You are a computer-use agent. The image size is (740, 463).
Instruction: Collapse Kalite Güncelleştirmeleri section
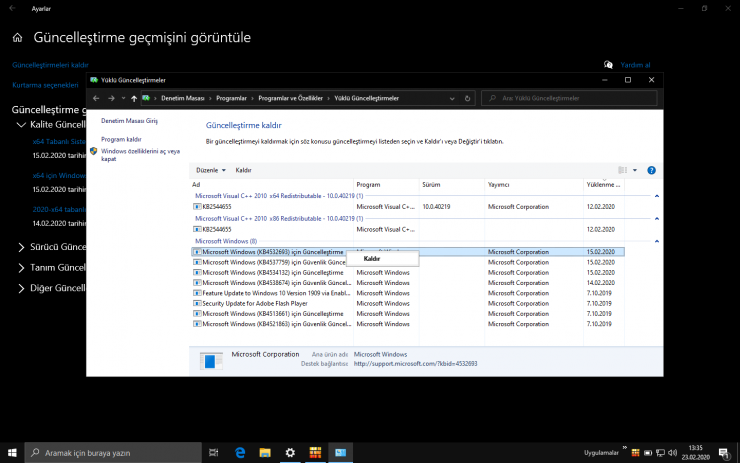(21, 125)
